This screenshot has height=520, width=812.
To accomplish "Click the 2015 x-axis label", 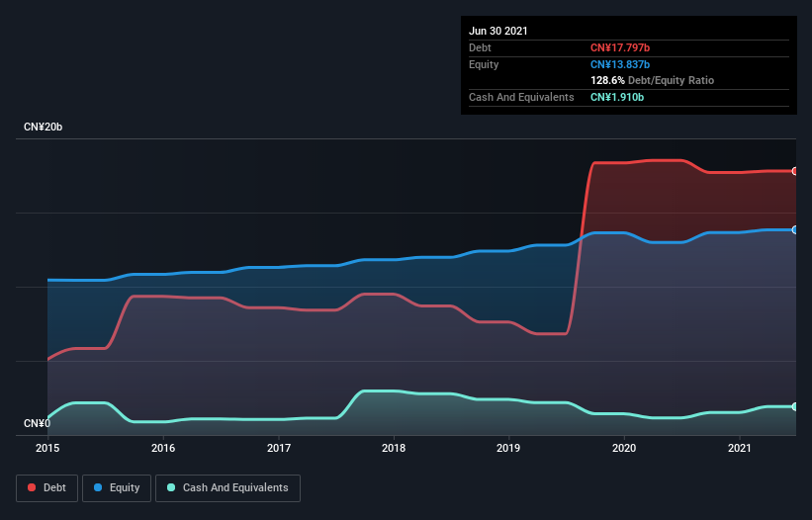I will coord(47,448).
